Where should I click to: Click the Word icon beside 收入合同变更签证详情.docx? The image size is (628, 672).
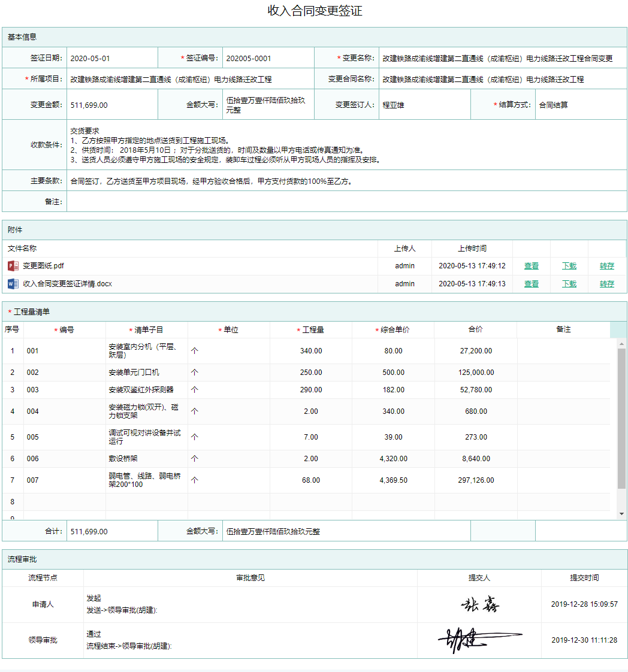13,284
